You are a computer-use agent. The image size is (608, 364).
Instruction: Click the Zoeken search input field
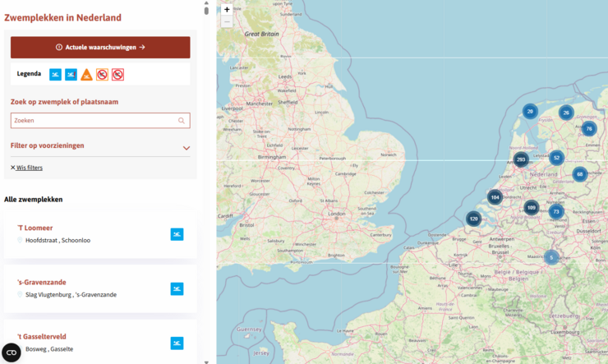(100, 121)
